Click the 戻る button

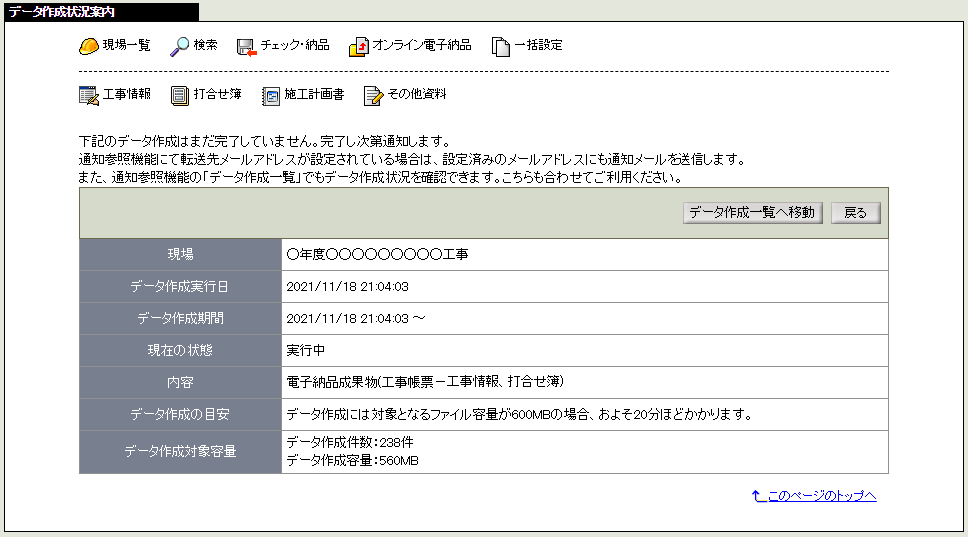(x=856, y=213)
